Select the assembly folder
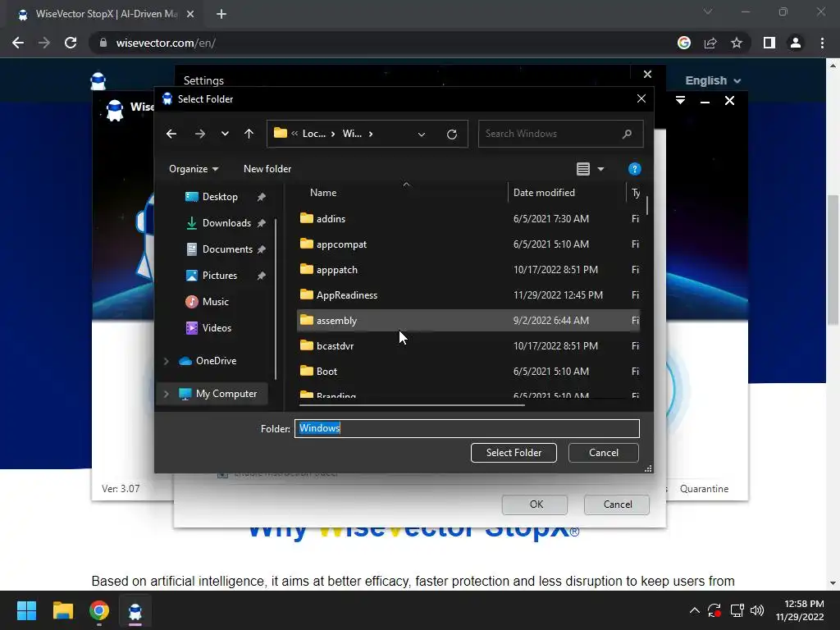 pyautogui.click(x=468, y=321)
